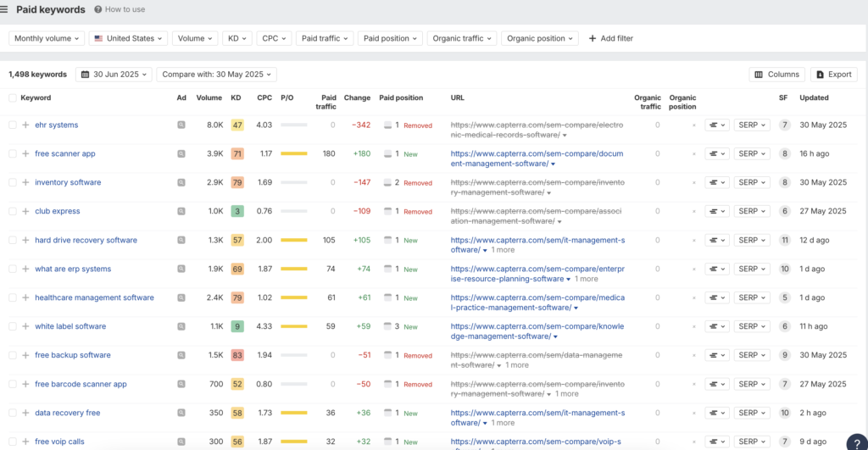Open the CPC filter dropdown
This screenshot has height=450, width=868.
pos(274,38)
